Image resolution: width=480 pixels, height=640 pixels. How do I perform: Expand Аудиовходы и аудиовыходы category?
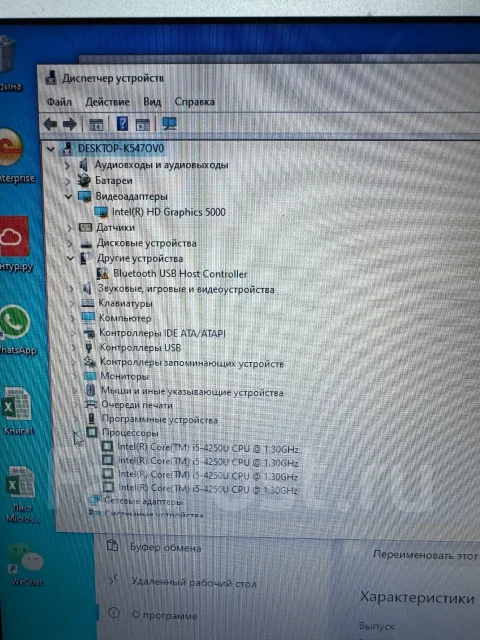(67, 165)
